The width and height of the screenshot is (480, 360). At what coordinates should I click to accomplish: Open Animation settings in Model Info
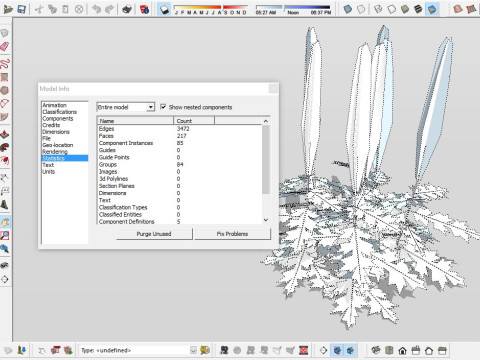[x=54, y=105]
